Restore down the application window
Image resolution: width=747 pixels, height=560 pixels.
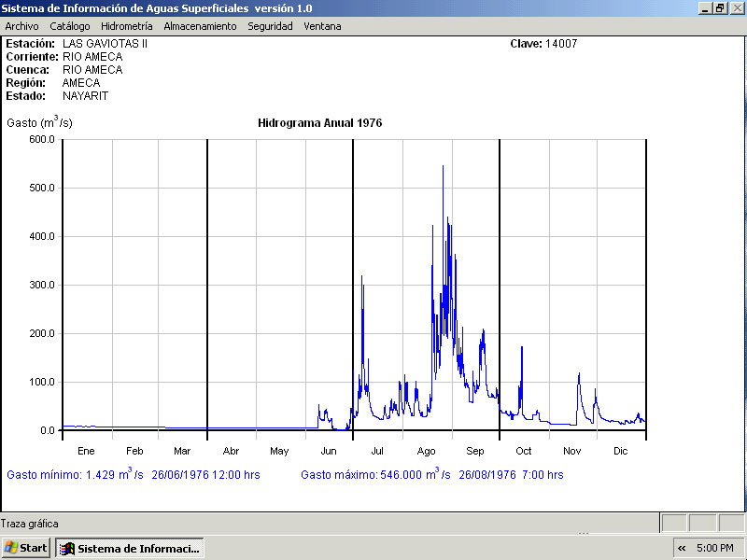[x=720, y=7]
